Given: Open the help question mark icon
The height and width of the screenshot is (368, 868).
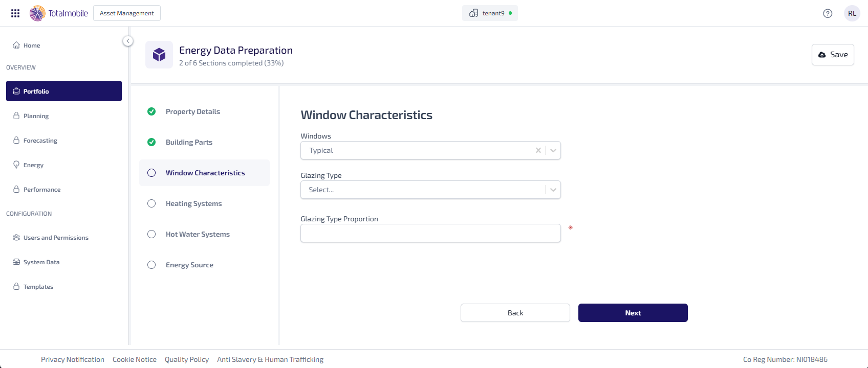Looking at the screenshot, I should coord(828,13).
